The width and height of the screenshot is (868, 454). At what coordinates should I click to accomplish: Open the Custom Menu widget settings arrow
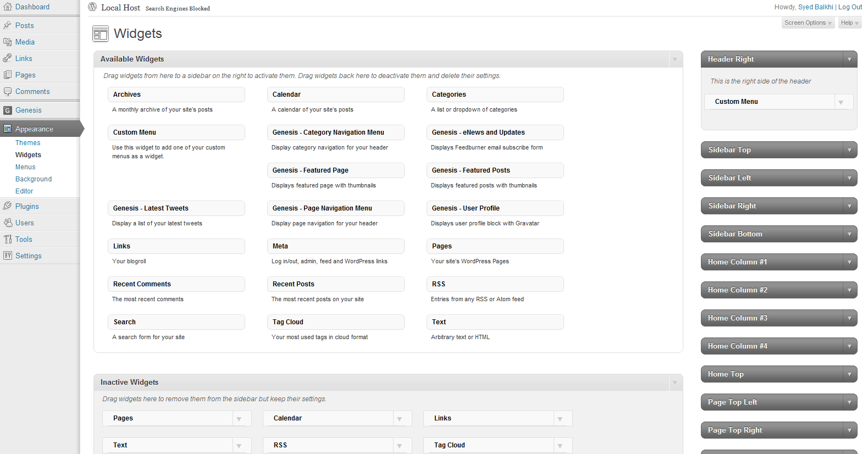841,102
